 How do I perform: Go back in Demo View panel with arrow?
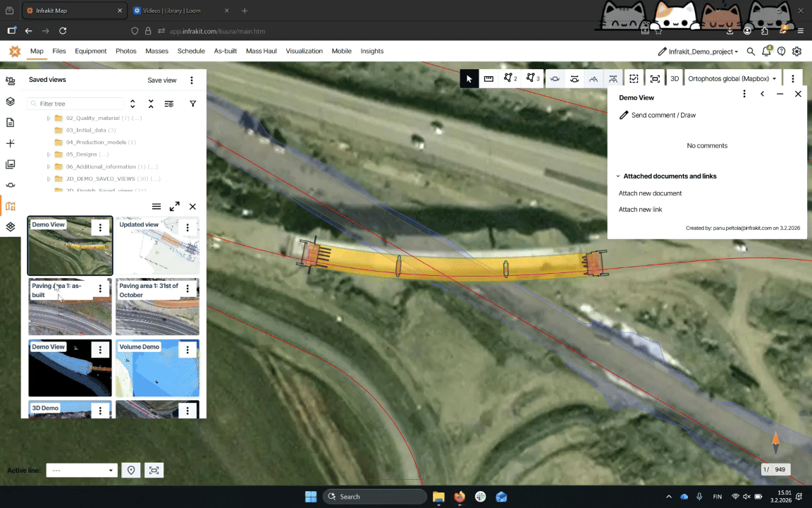point(762,94)
